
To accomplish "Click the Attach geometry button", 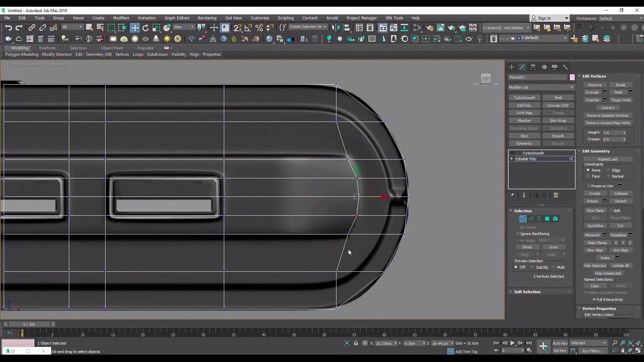I will [593, 201].
